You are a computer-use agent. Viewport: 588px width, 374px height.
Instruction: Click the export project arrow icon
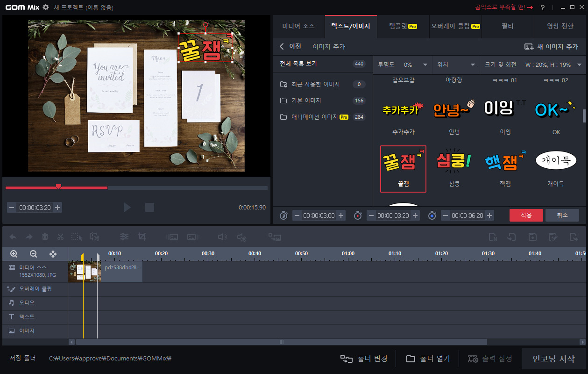point(574,237)
